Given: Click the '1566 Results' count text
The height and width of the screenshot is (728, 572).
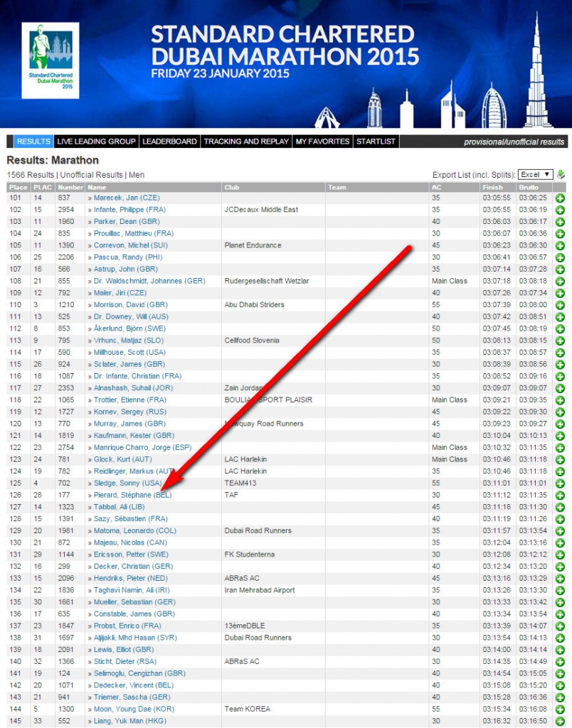Looking at the screenshot, I should (31, 175).
